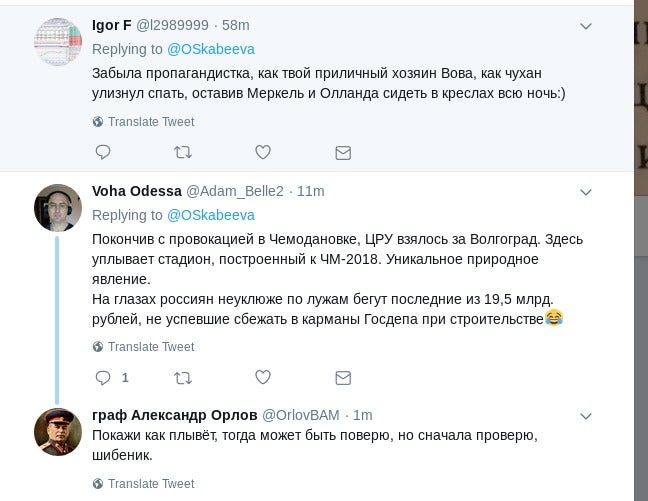Expand the Voha Odessa tweet menu chevron
This screenshot has width=648, height=501.
point(587,191)
